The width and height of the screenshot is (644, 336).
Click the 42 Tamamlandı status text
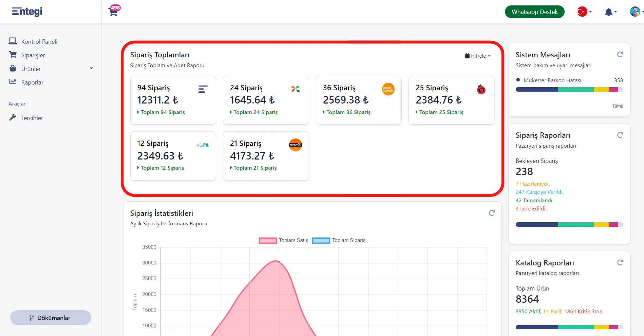(534, 201)
